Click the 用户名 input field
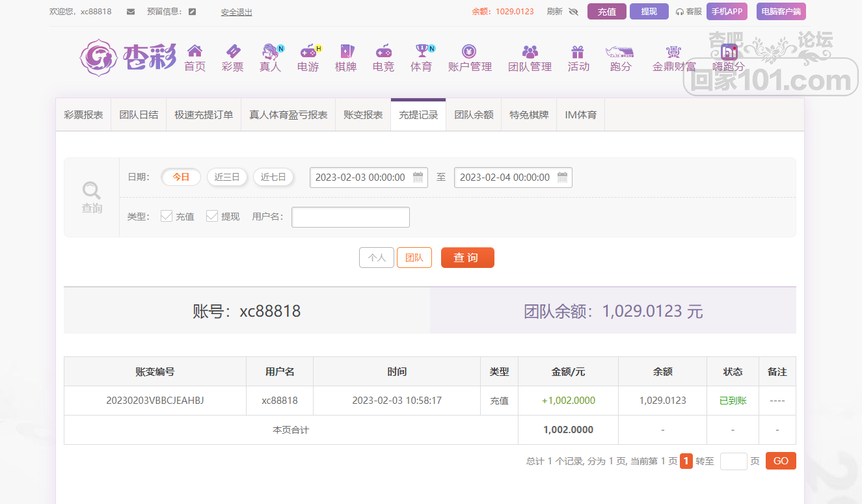Image resolution: width=862 pixels, height=504 pixels. click(351, 217)
